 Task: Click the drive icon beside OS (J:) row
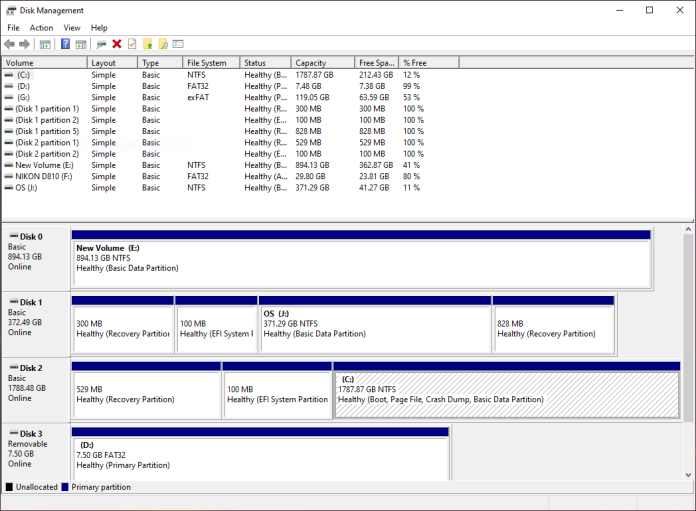[8, 188]
